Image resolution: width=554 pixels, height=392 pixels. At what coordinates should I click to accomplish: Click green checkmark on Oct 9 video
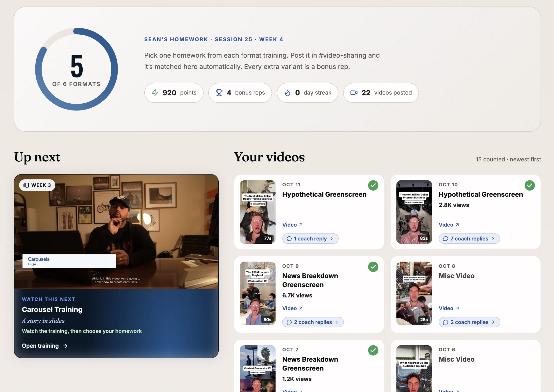[x=373, y=267]
